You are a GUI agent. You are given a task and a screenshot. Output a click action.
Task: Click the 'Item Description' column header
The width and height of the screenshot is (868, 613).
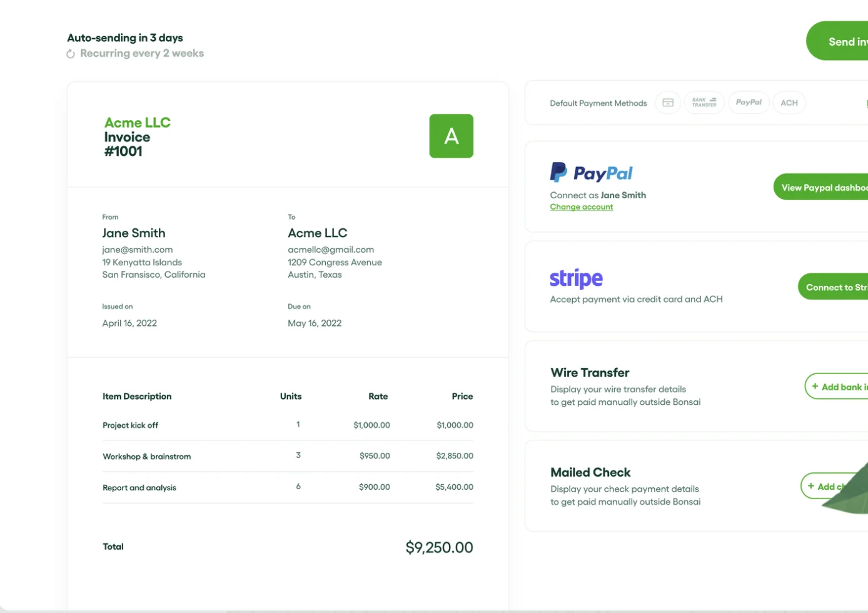137,396
